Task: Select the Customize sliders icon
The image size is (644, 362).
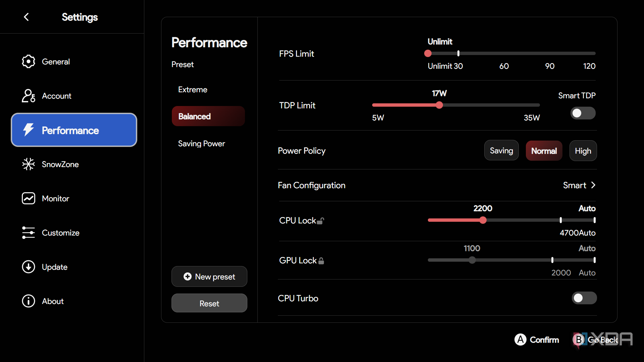Action: tap(29, 232)
